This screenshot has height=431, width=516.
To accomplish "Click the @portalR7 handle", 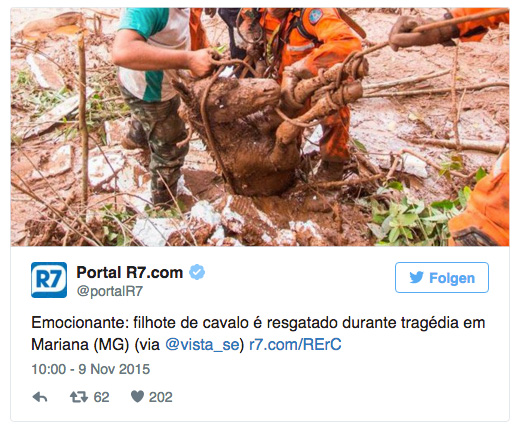I will (x=110, y=291).
